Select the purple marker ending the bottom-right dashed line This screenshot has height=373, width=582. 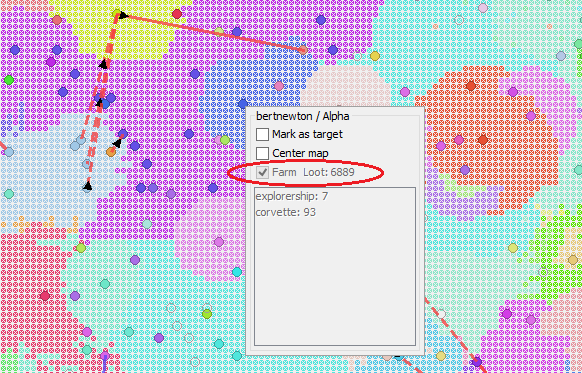point(477,361)
